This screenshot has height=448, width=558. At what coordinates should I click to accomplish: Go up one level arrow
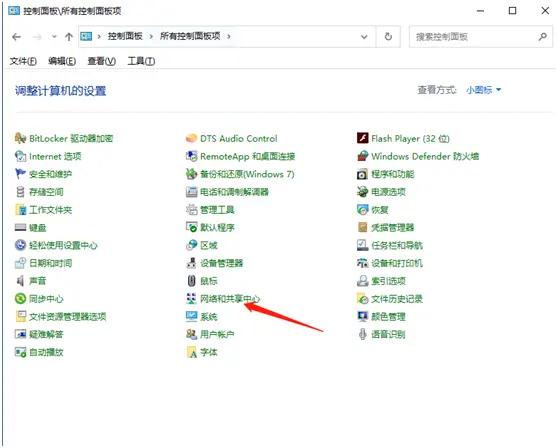(x=69, y=36)
